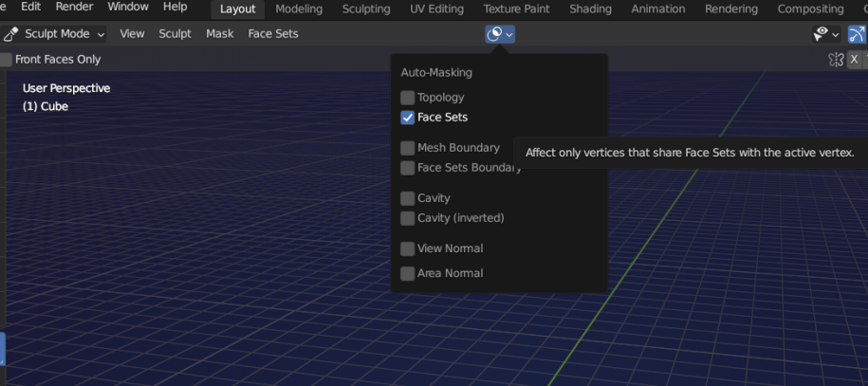
Task: Enable Front Faces Only checkbox
Action: coord(6,60)
